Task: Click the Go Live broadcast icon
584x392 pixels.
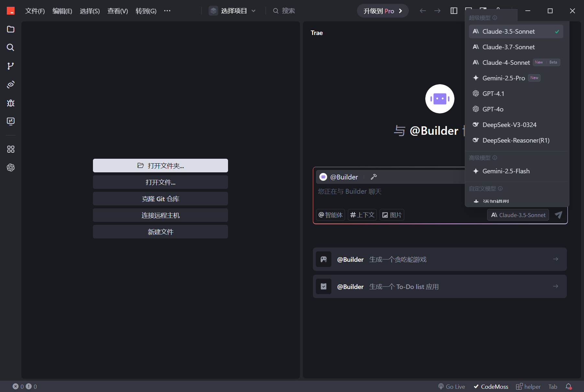Action: (441, 386)
